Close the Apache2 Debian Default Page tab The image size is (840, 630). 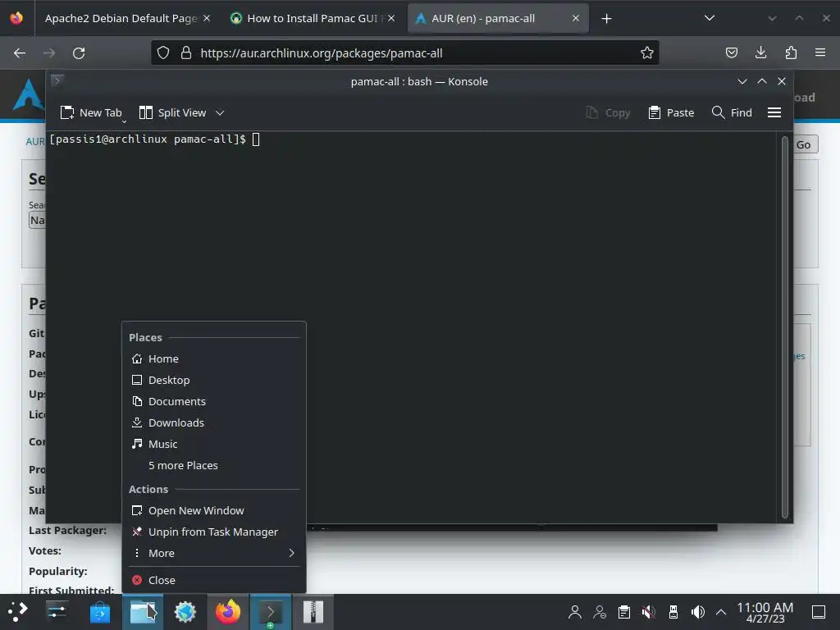tap(207, 18)
